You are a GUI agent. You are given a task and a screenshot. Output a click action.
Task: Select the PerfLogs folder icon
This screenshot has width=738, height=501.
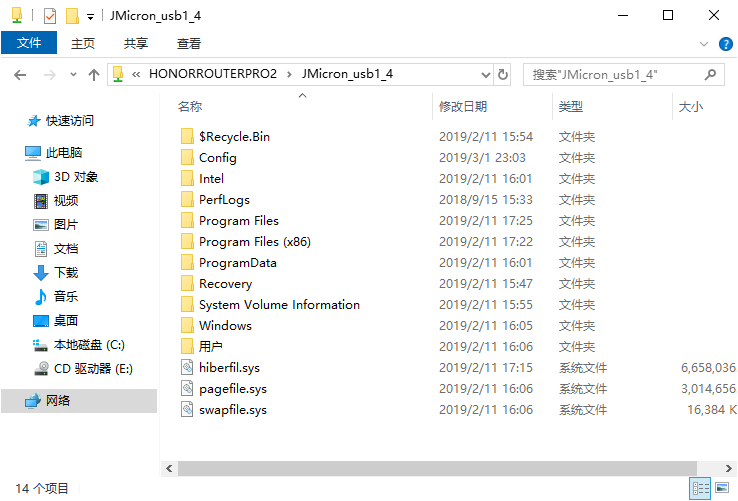point(187,200)
